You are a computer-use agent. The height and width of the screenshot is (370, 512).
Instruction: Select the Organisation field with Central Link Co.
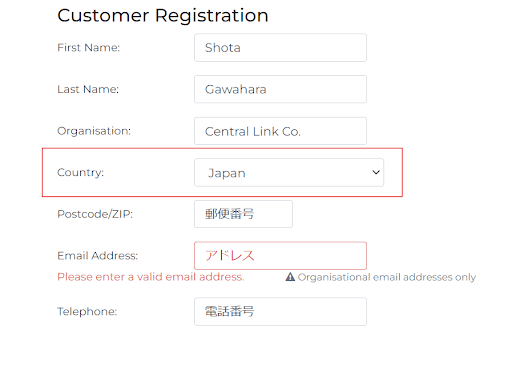coord(280,131)
